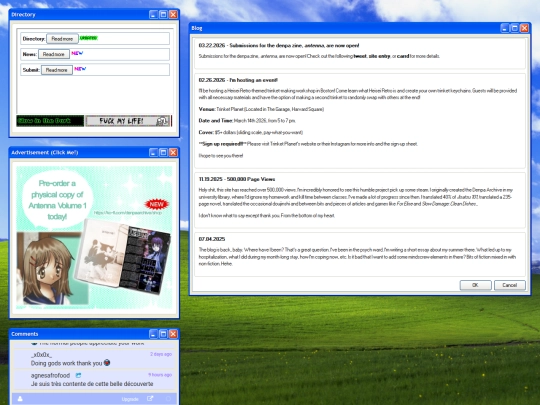
Task: Open Read more next to News label
Action: 54,54
